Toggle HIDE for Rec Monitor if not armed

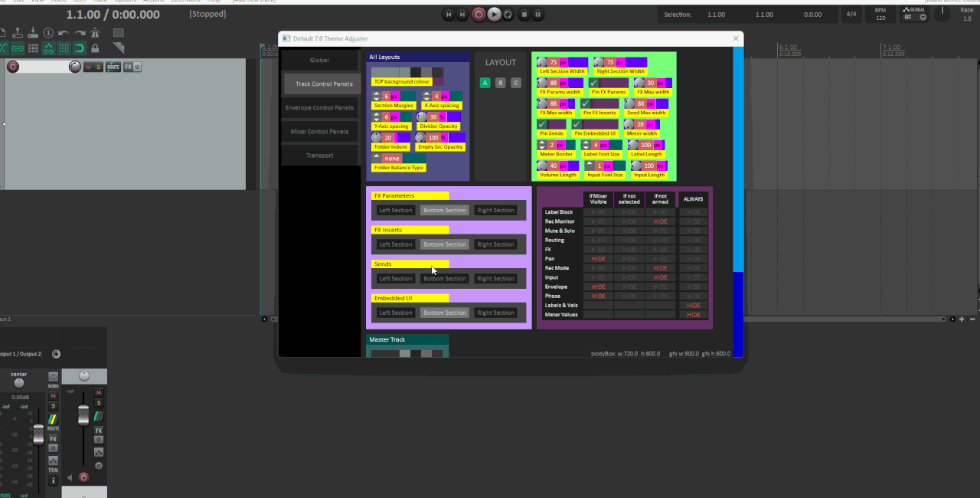point(660,221)
